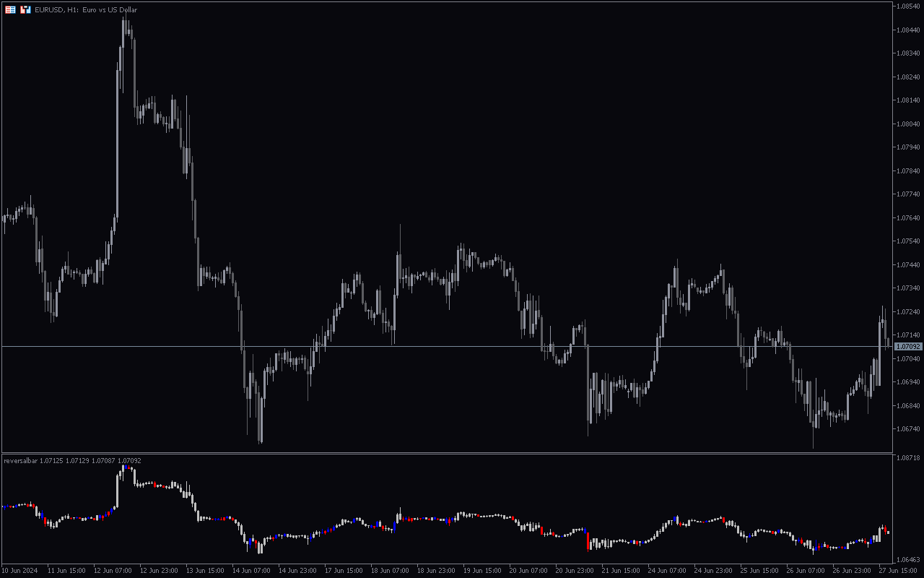This screenshot has width=924, height=578.
Task: Click the 21 Jun 15:00 time label
Action: [621, 571]
